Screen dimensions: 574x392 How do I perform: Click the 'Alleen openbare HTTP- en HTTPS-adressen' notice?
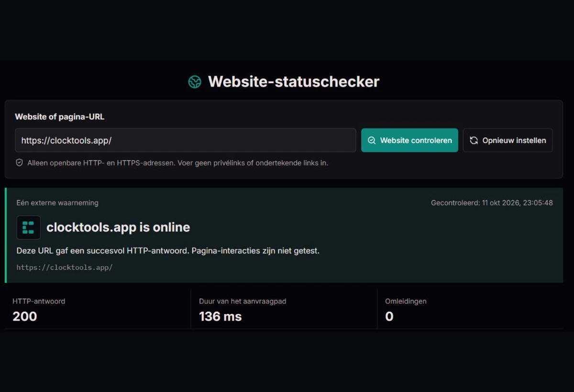tap(178, 163)
